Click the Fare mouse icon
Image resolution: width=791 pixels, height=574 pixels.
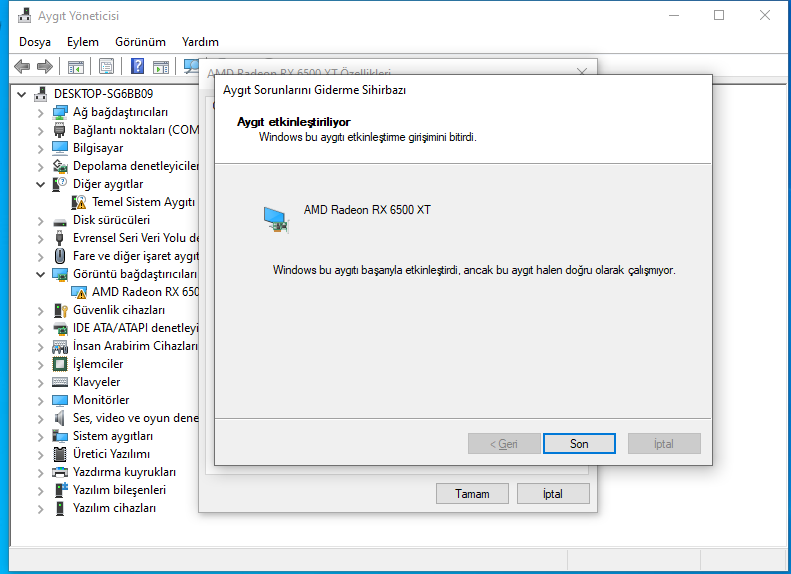(60, 256)
